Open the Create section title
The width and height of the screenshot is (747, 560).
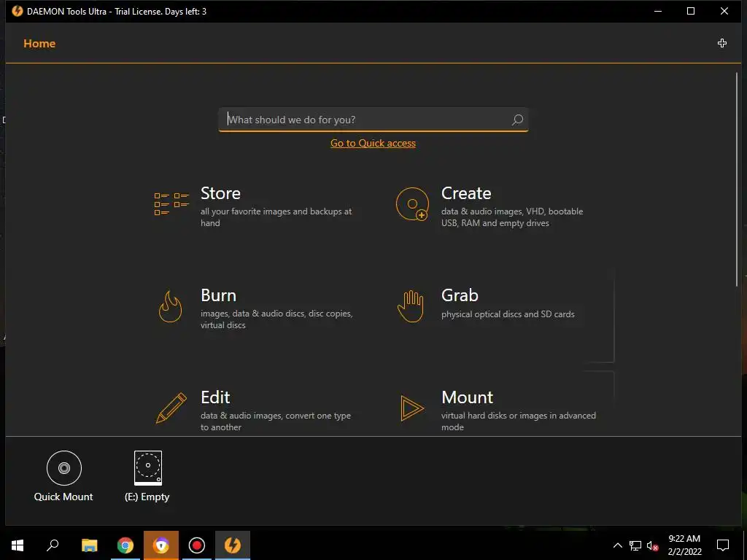click(x=466, y=193)
